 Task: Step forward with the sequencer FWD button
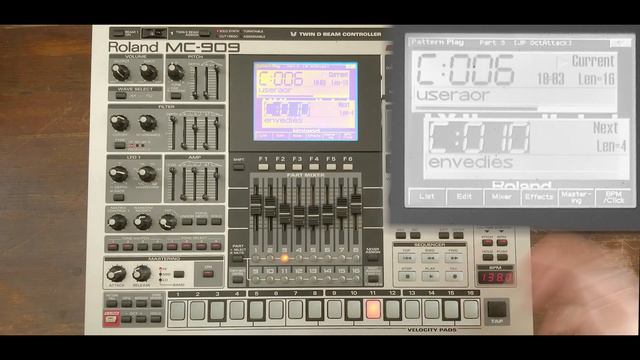tap(454, 258)
